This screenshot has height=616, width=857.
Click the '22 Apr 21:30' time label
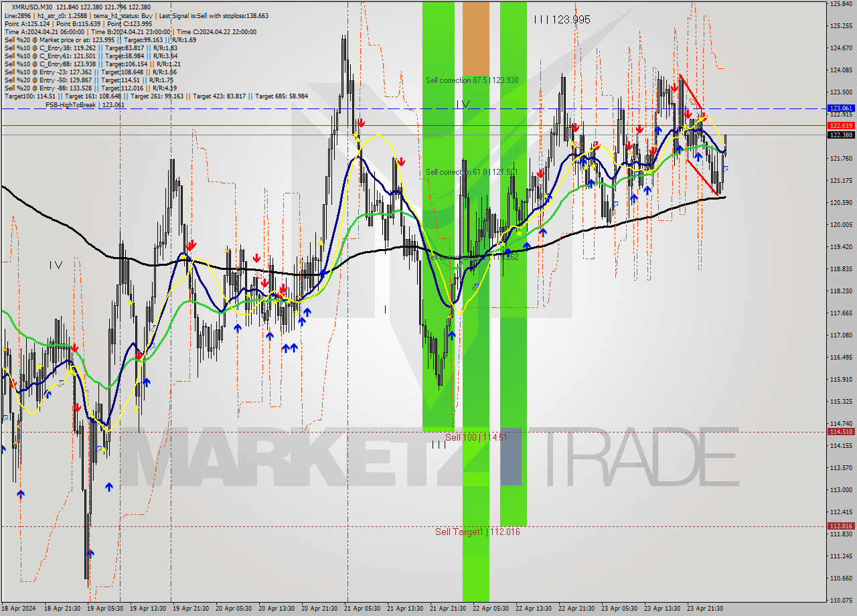pyautogui.click(x=578, y=609)
